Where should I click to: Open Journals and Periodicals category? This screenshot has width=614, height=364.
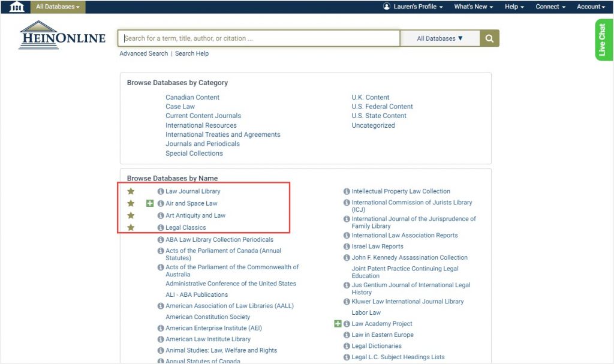coord(203,144)
